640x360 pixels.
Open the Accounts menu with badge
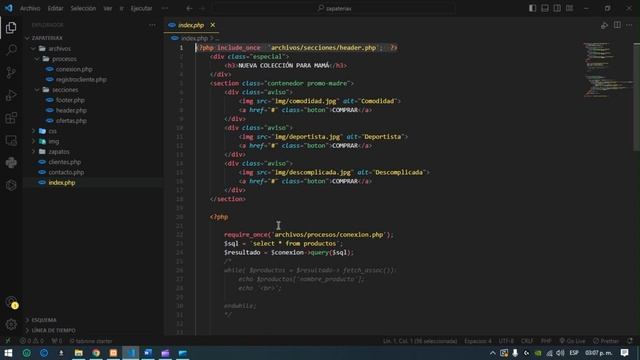click(12, 303)
